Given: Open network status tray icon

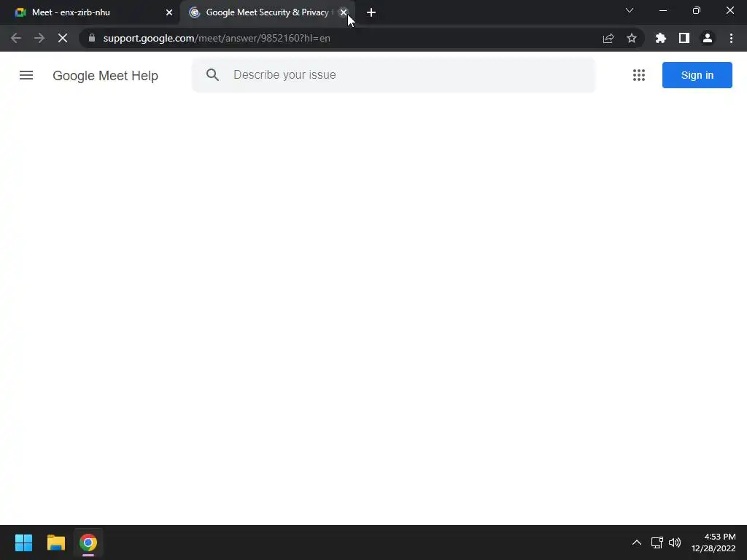Looking at the screenshot, I should pyautogui.click(x=657, y=542).
